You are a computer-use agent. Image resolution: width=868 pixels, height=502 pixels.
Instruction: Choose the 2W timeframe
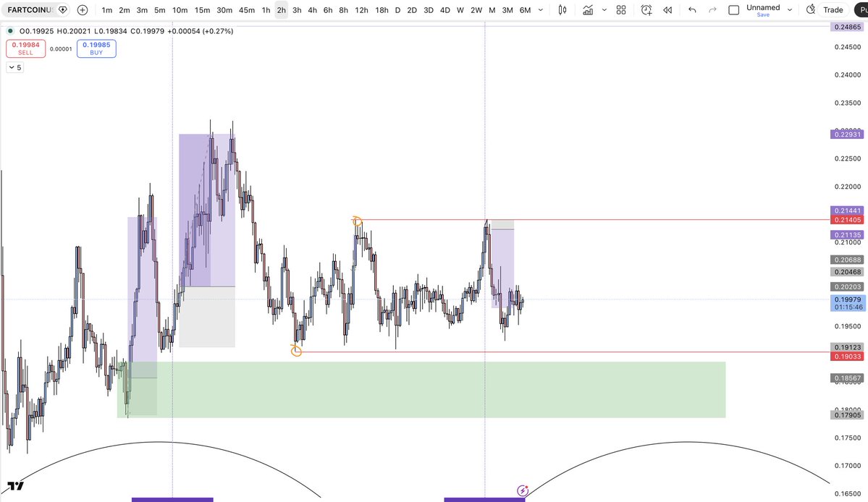pos(476,10)
